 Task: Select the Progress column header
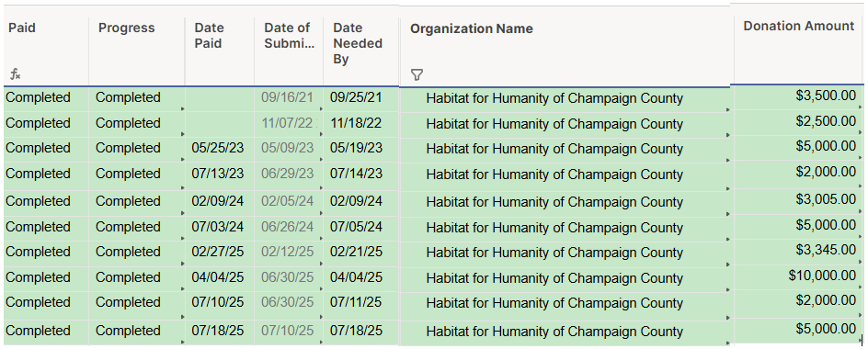(x=137, y=51)
